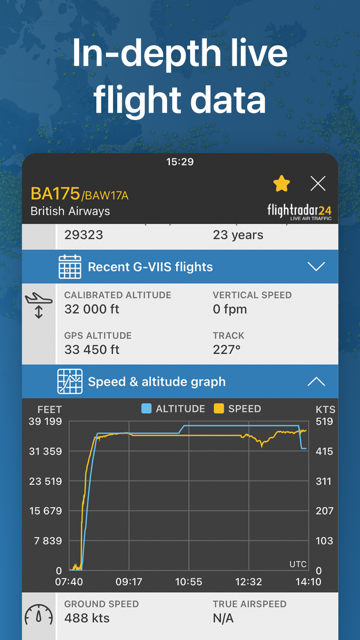Tap the British Airways airline name

(x=70, y=211)
